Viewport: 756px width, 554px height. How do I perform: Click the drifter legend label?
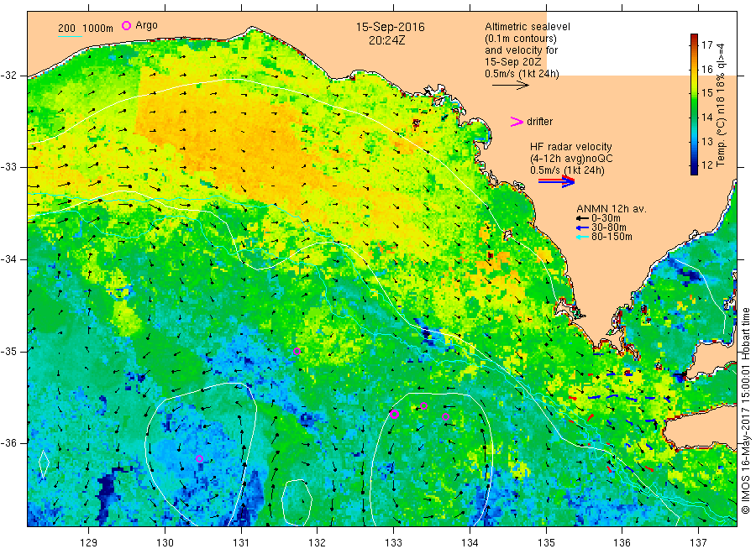[x=539, y=122]
